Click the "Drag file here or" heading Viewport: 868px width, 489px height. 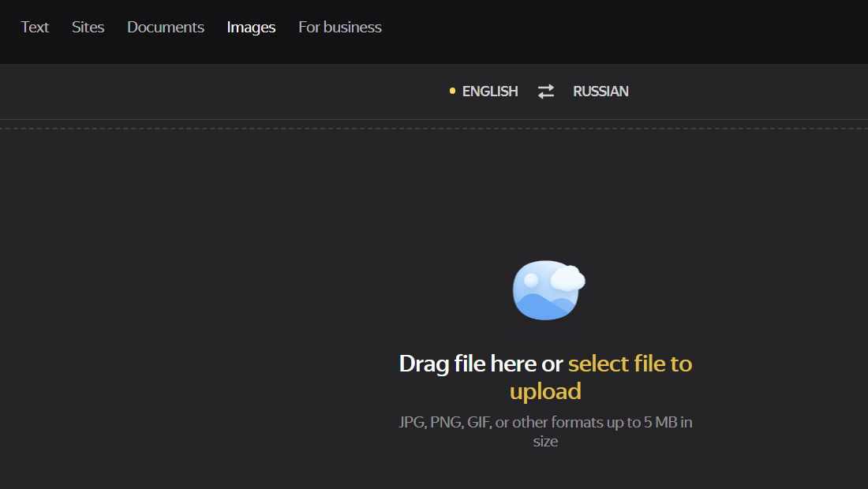click(x=481, y=364)
